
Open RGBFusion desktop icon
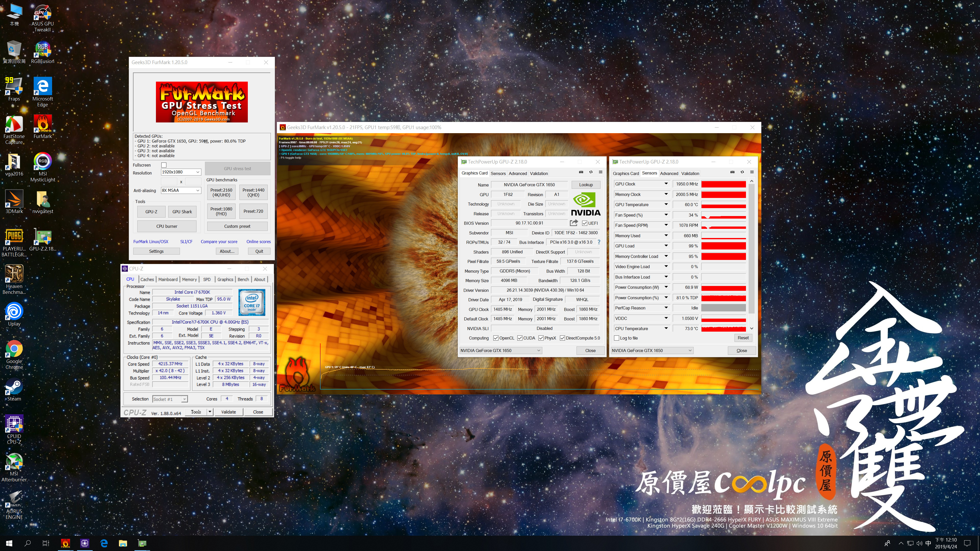coord(43,53)
